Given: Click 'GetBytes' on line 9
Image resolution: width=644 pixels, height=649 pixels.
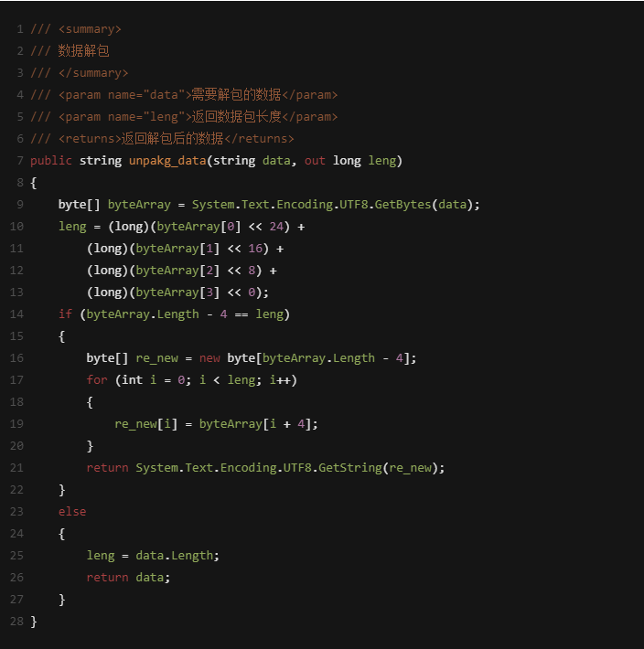Looking at the screenshot, I should click(403, 205).
